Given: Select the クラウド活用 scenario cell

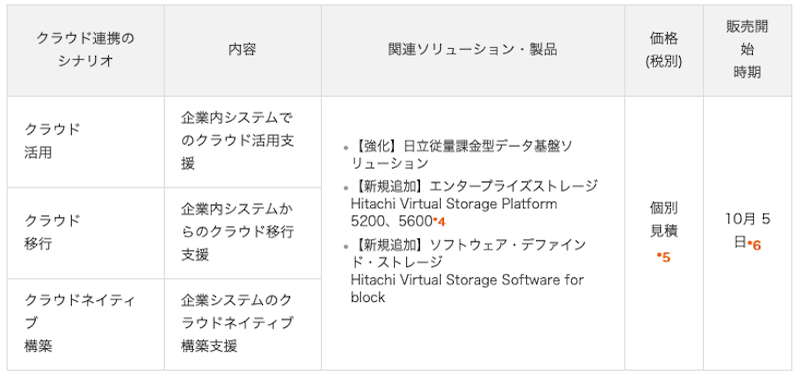Looking at the screenshot, I should pyautogui.click(x=86, y=141).
